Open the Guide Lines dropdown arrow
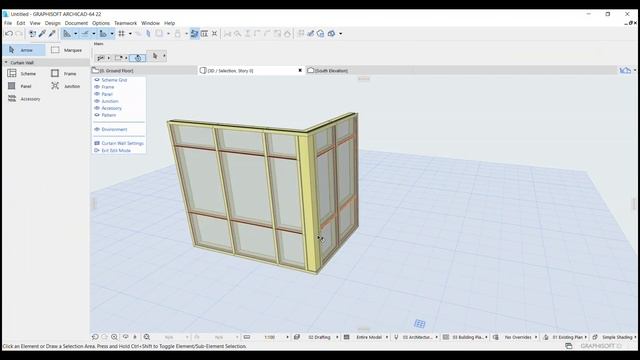This screenshot has height=360, width=640. pyautogui.click(x=76, y=34)
